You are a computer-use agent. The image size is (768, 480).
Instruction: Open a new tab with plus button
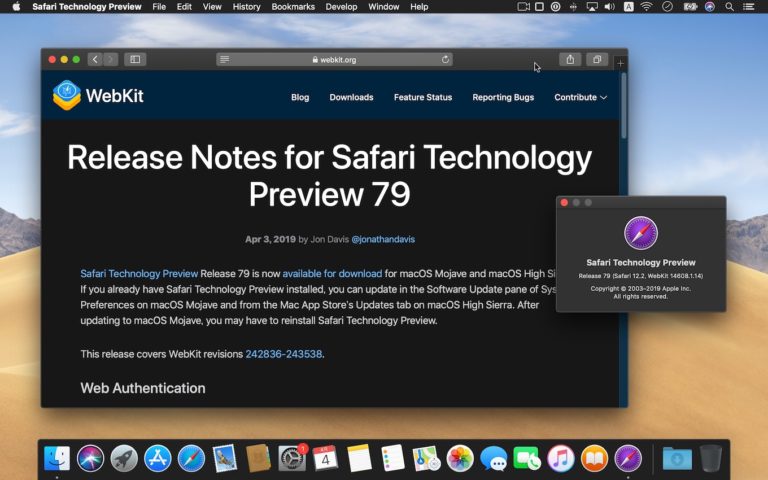[620, 63]
